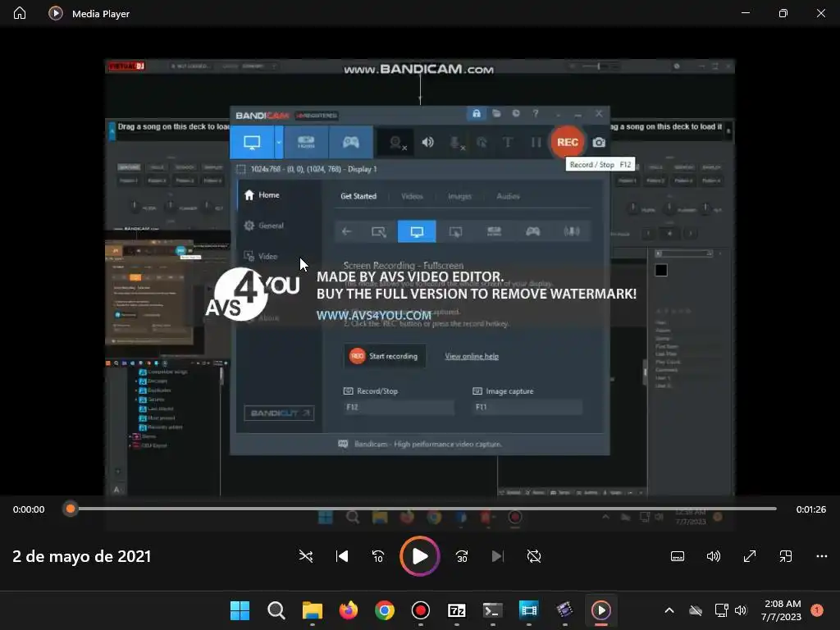Viewport: 840px width, 630px height.
Task: Skip forward 30 seconds
Action: 462,556
